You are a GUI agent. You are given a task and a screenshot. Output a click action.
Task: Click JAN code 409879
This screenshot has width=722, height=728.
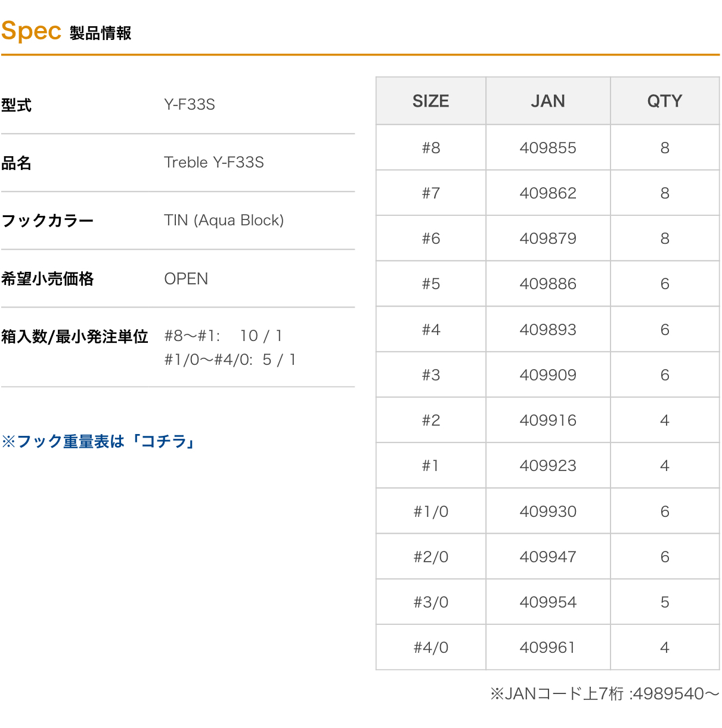[x=548, y=238]
